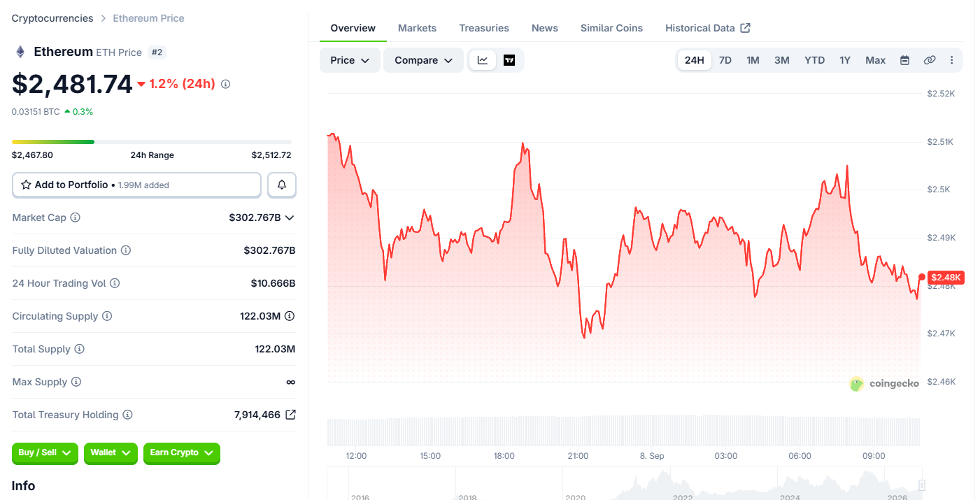
Task: Click the Ethereum logo icon
Action: pos(20,52)
